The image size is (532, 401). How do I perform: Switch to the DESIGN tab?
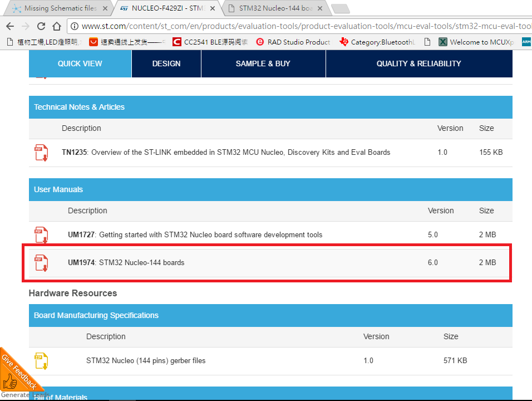pos(166,63)
